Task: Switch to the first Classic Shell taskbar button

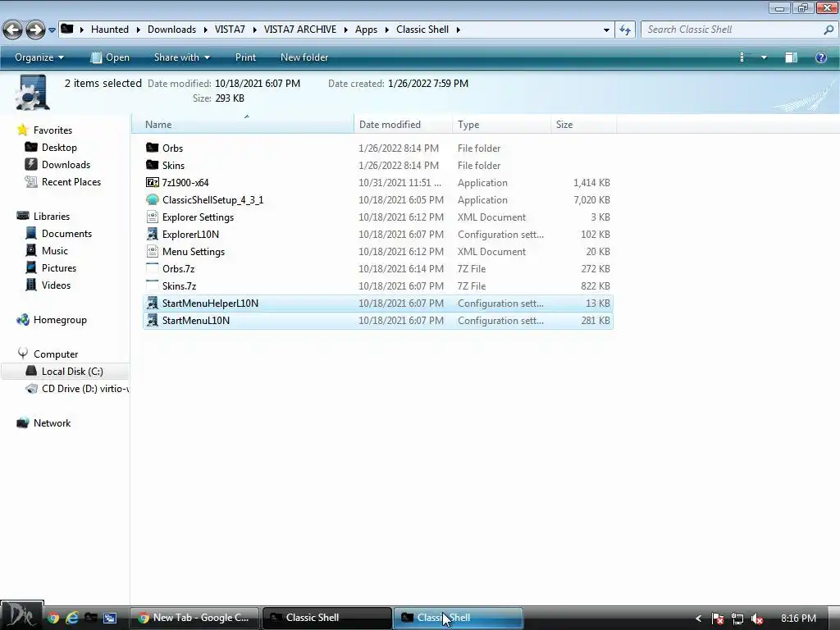Action: point(326,618)
